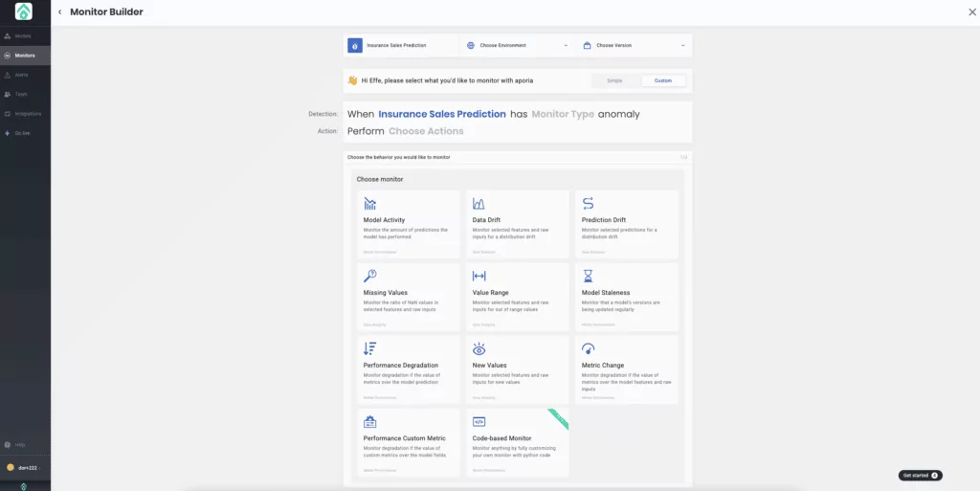The height and width of the screenshot is (491, 980).
Task: Select the Code-based Monitor icon
Action: click(x=479, y=422)
